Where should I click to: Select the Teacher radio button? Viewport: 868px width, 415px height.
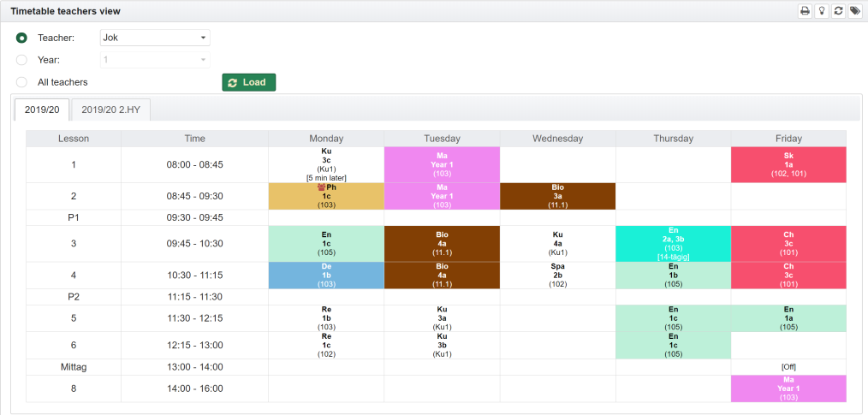(x=22, y=39)
